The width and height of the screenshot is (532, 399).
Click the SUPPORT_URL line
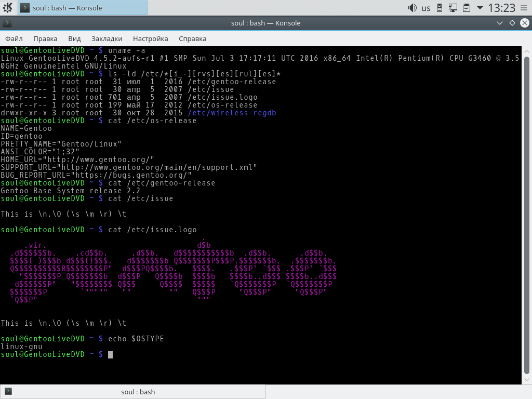coord(129,168)
